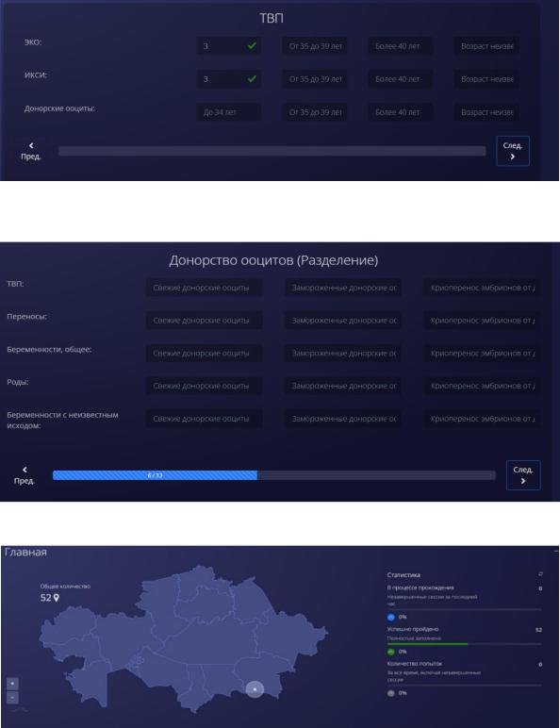
Task: Go to previous step in ТВП panel
Action: tap(31, 151)
